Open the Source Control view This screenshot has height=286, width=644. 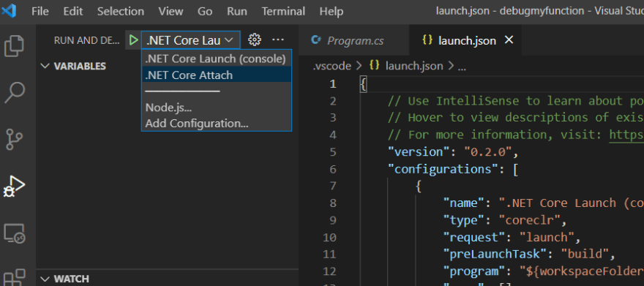coord(15,139)
